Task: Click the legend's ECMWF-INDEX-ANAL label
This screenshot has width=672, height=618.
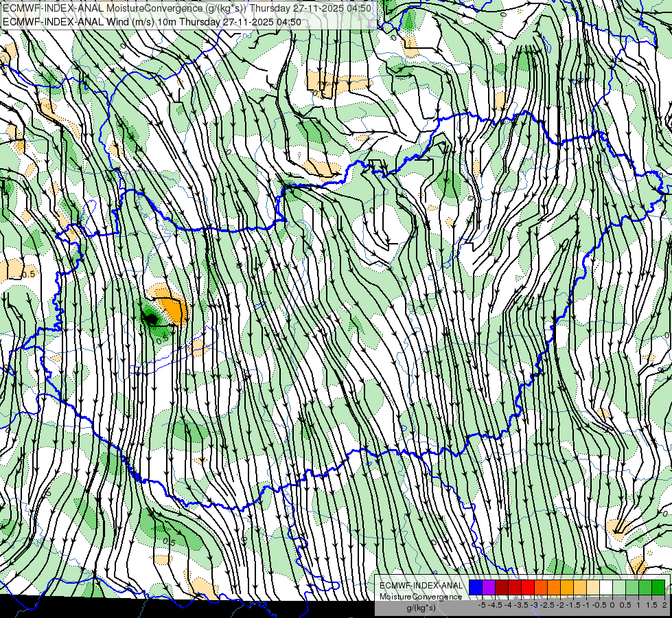Action: [x=421, y=586]
